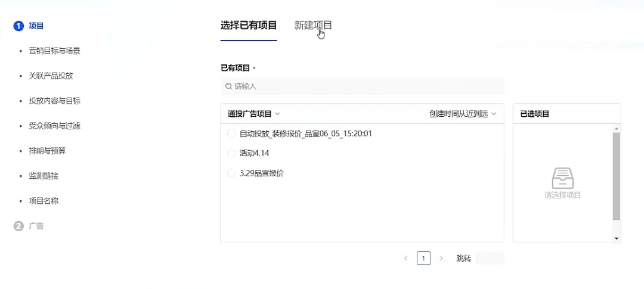Select the 3.29品宣报价 radio button
The width and height of the screenshot is (644, 289).
231,173
